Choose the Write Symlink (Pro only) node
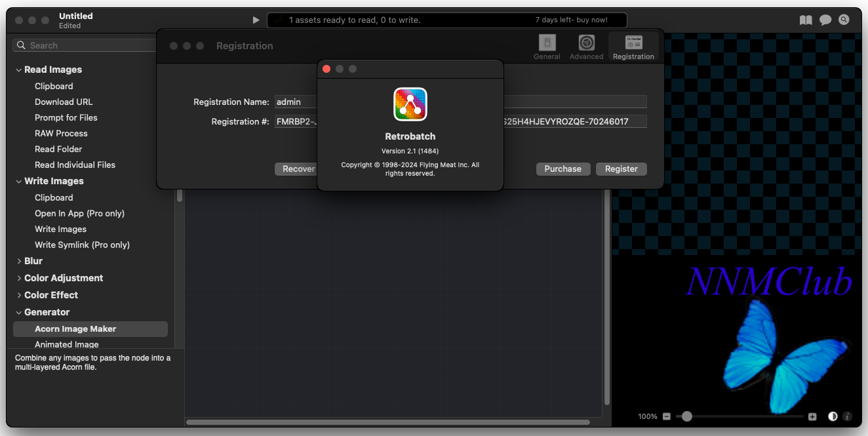Viewport: 868px width, 436px height. click(82, 245)
